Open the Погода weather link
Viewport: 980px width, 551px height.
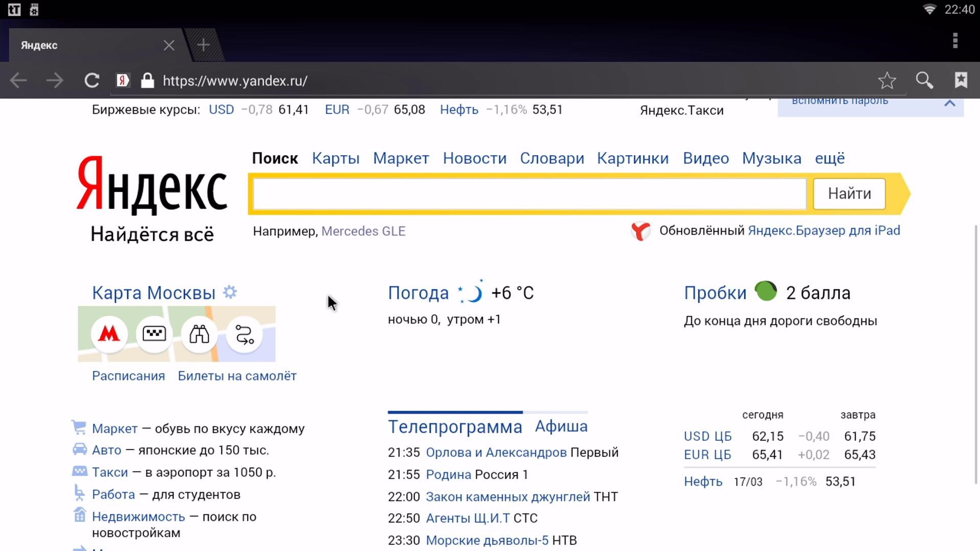[x=418, y=293]
